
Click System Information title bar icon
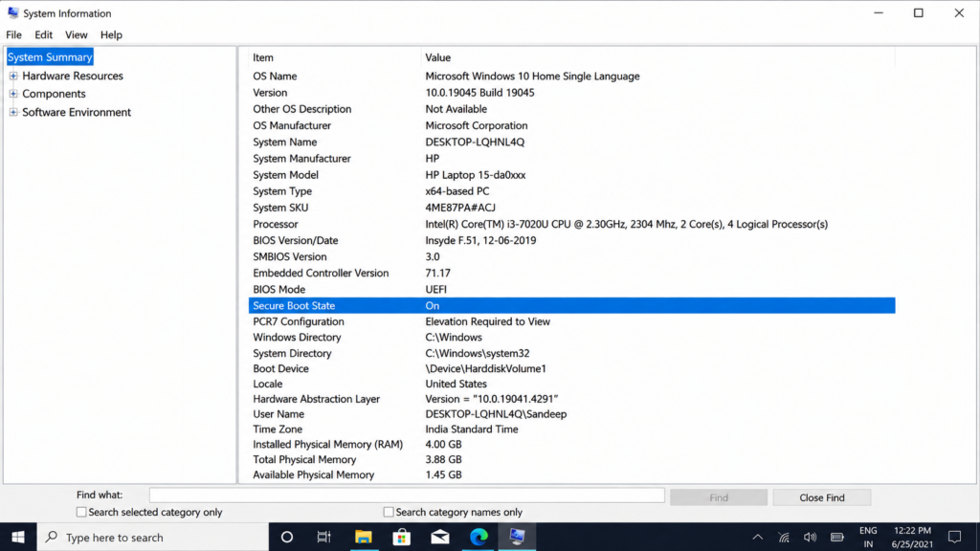(12, 12)
